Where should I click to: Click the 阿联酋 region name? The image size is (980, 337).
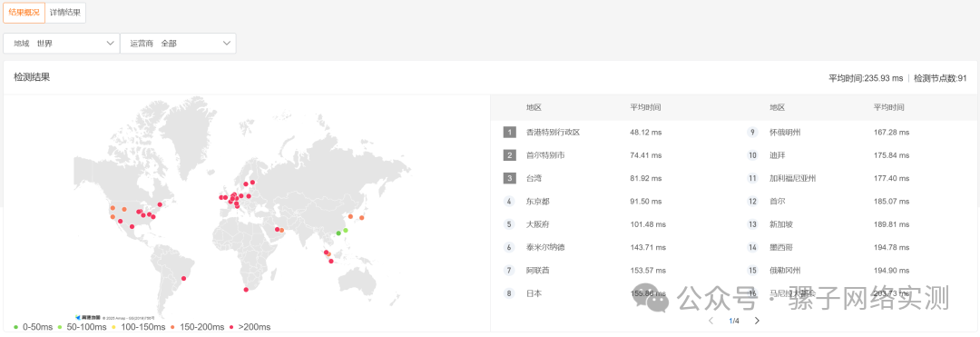(x=537, y=270)
